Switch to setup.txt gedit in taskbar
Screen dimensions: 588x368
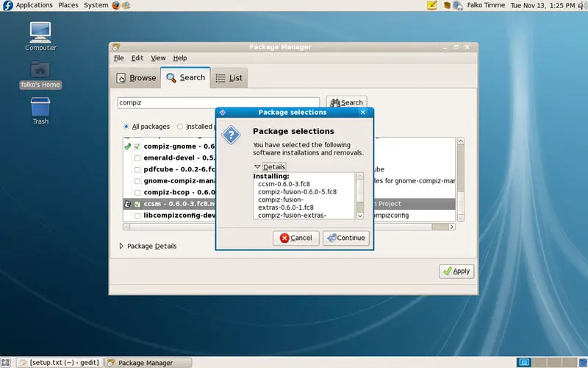pos(60,363)
